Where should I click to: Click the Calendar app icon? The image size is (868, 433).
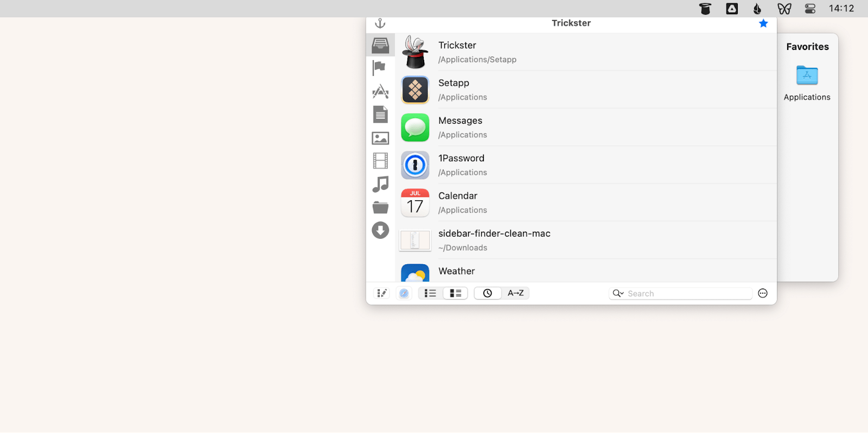point(415,202)
